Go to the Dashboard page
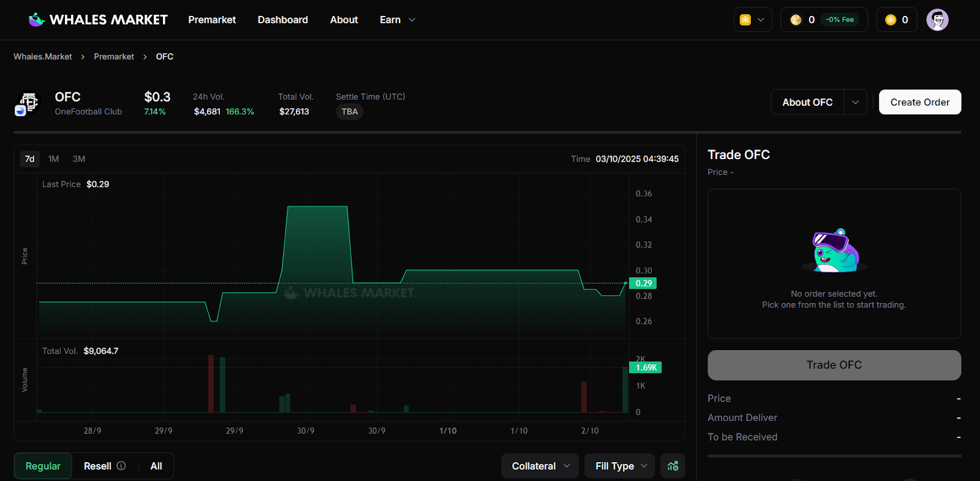 click(282, 20)
